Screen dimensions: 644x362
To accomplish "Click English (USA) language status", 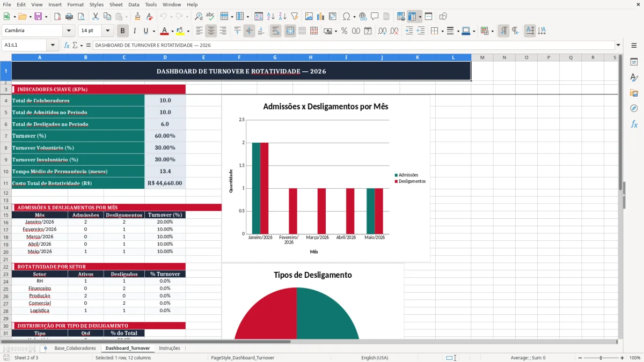I will [375, 358].
